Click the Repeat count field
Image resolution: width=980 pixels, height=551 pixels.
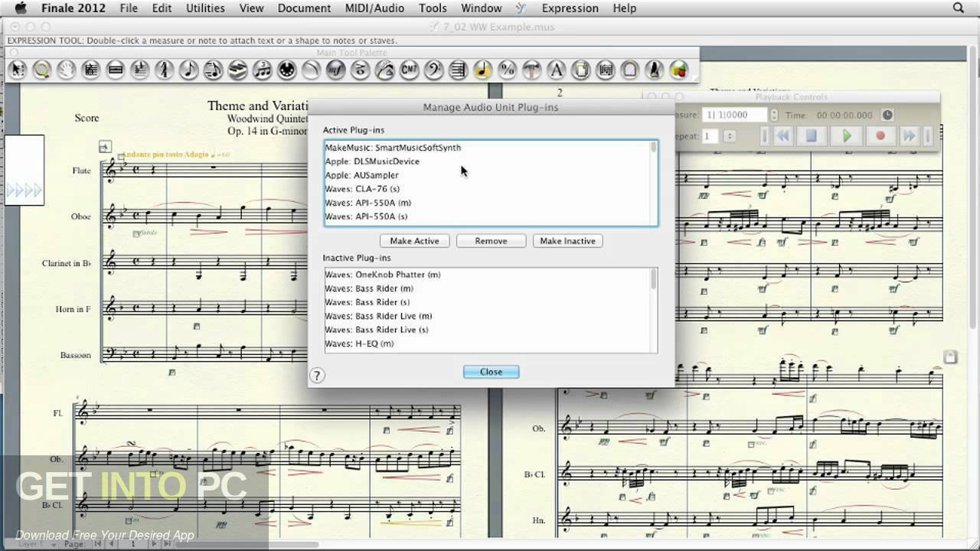click(710, 136)
